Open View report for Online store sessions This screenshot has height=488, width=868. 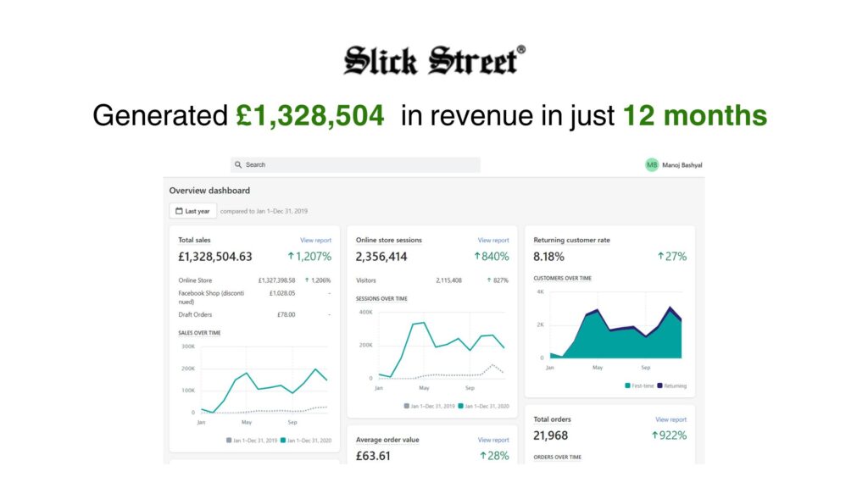point(493,240)
